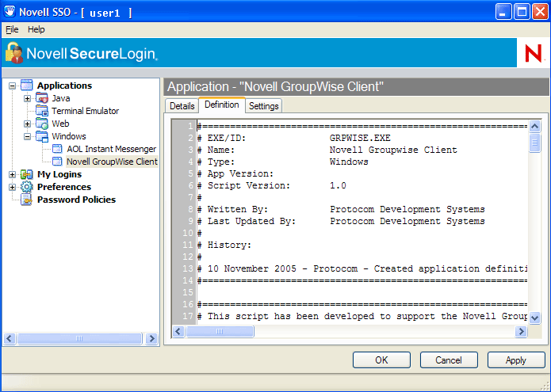
Task: Click the '# Type:' line in editor
Action: click(x=282, y=162)
